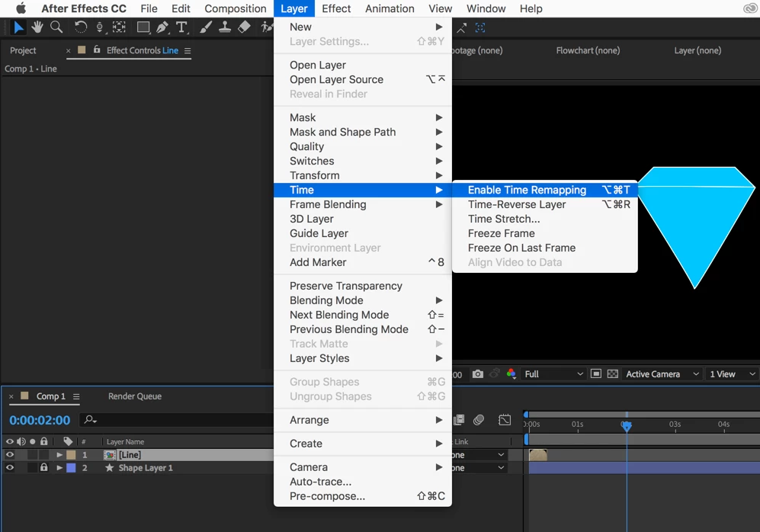This screenshot has width=760, height=532.
Task: Select the Zoom magnifier tool
Action: [x=56, y=27]
